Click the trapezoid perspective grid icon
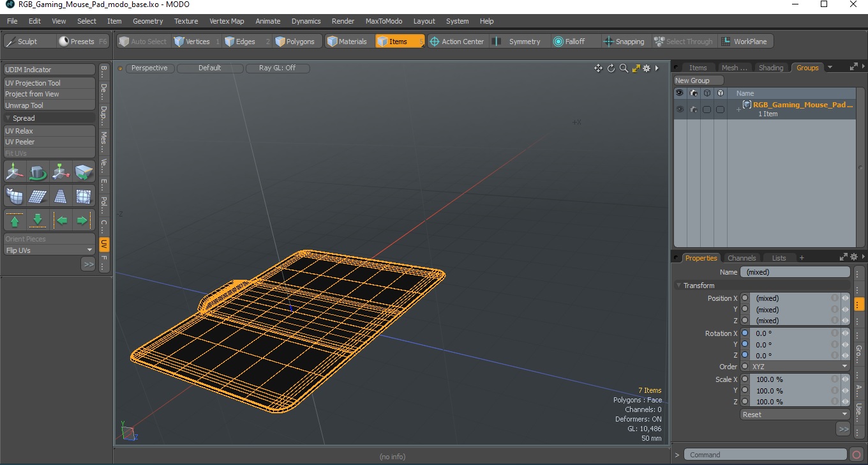 [x=61, y=196]
